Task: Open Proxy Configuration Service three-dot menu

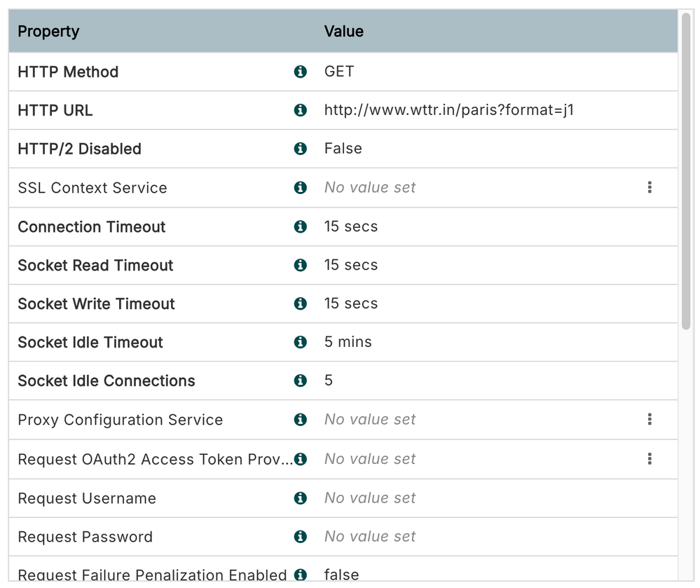Action: (x=650, y=419)
